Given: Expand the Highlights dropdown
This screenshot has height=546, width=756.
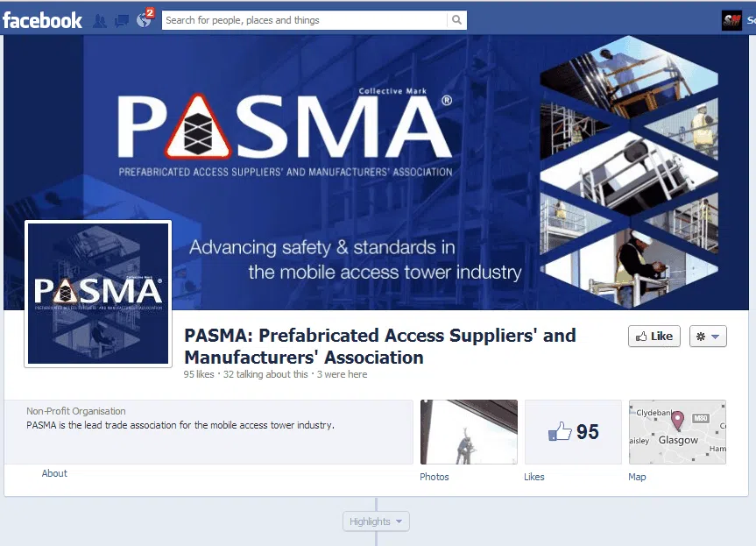Looking at the screenshot, I should coord(376,521).
